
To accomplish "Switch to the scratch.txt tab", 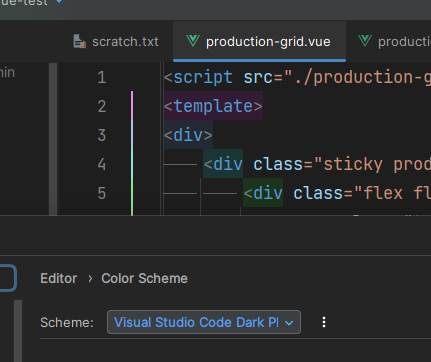I will click(116, 42).
